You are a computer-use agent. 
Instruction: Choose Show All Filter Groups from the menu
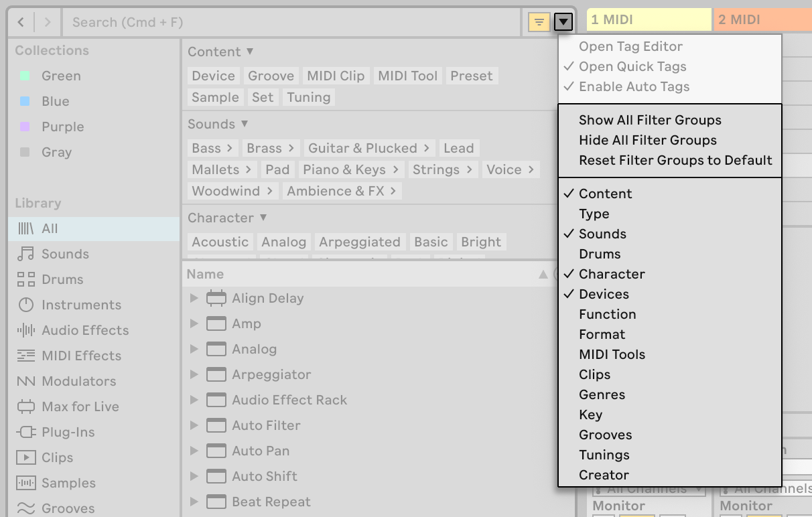650,120
